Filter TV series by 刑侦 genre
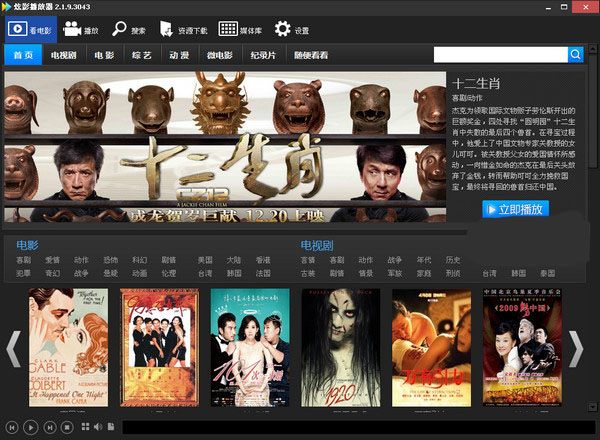The width and height of the screenshot is (600, 440). pos(453,273)
